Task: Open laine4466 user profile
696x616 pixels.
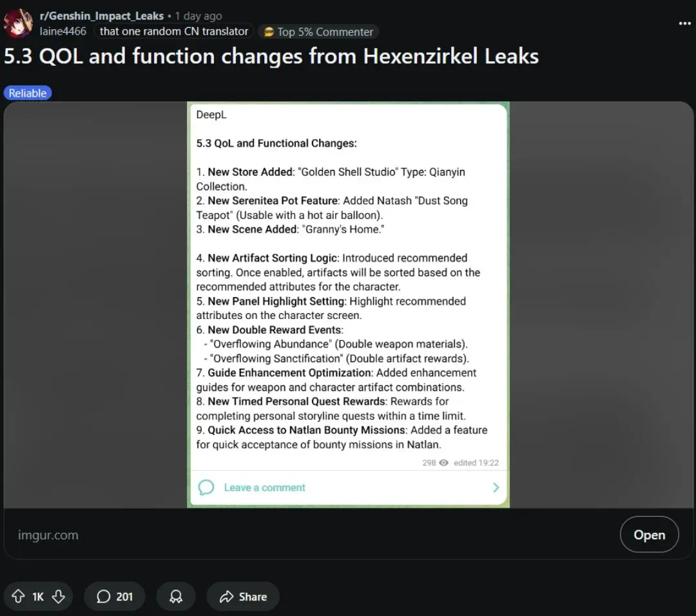Action: [x=63, y=32]
